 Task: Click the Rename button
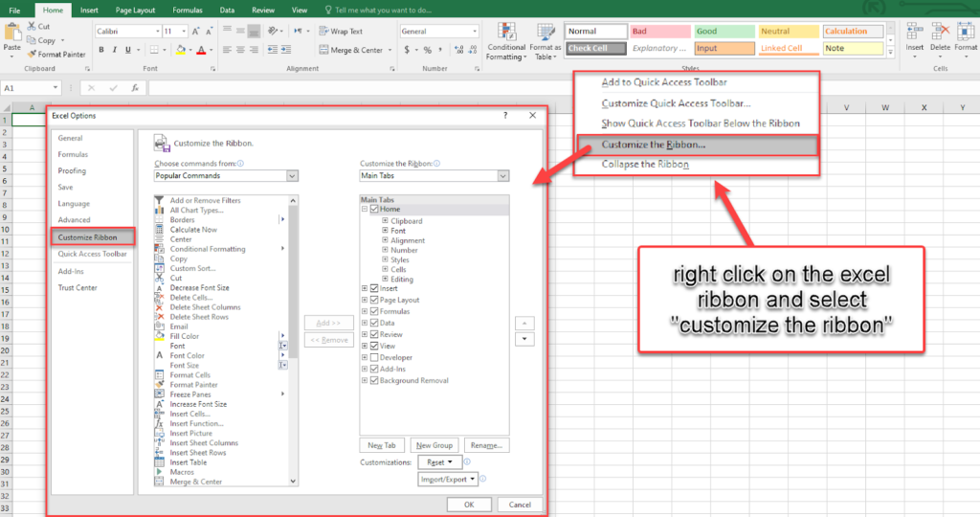486,445
